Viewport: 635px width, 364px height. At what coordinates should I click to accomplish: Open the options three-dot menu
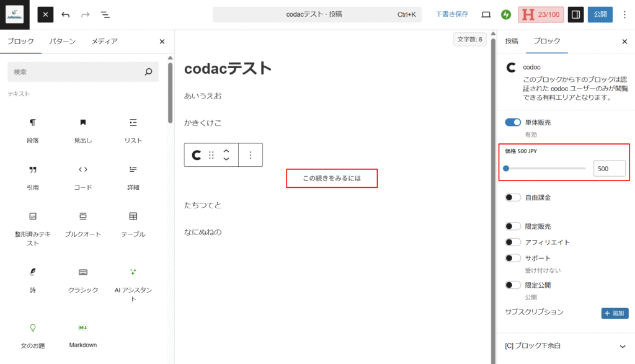[x=624, y=15]
